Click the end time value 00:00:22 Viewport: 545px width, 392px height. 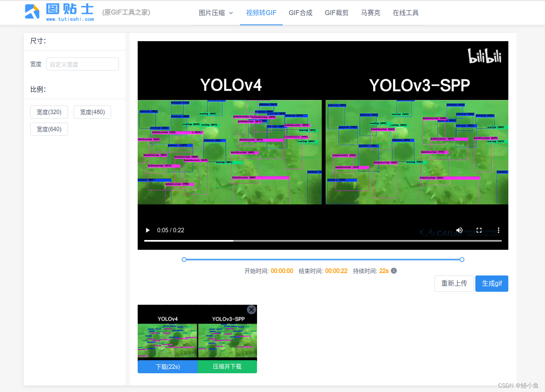tap(336, 271)
